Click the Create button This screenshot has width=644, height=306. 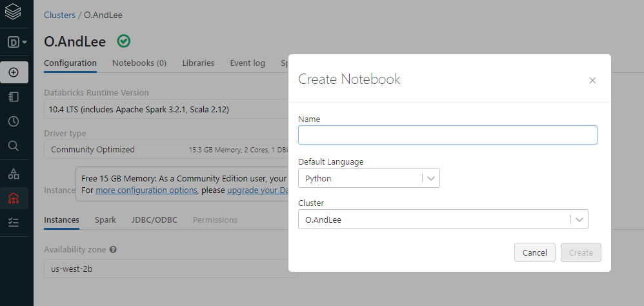[x=581, y=252]
